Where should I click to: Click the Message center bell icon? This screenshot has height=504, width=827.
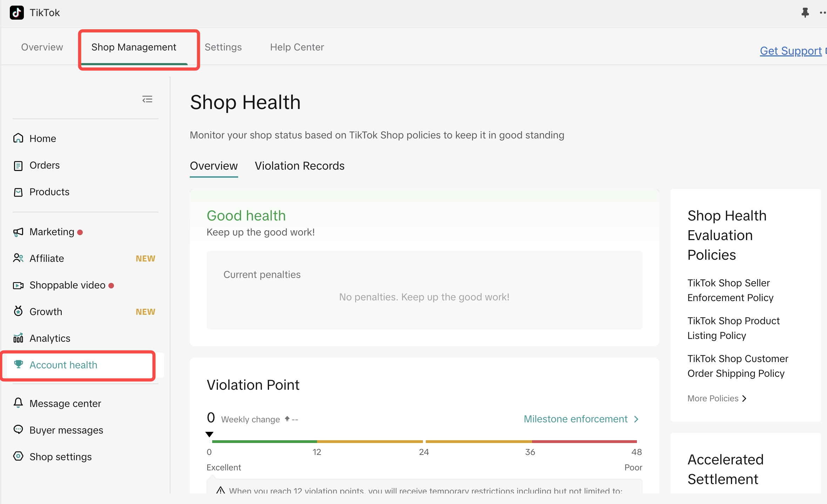[18, 403]
